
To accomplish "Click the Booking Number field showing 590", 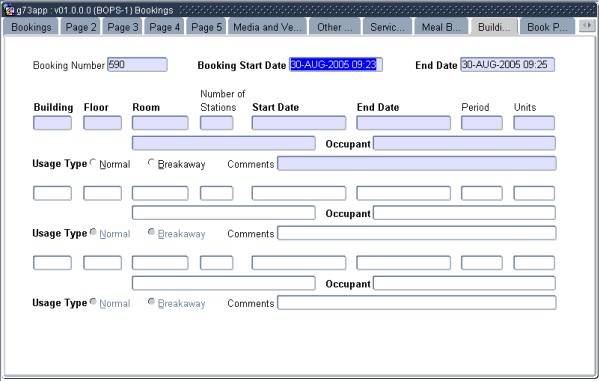I will pyautogui.click(x=137, y=65).
